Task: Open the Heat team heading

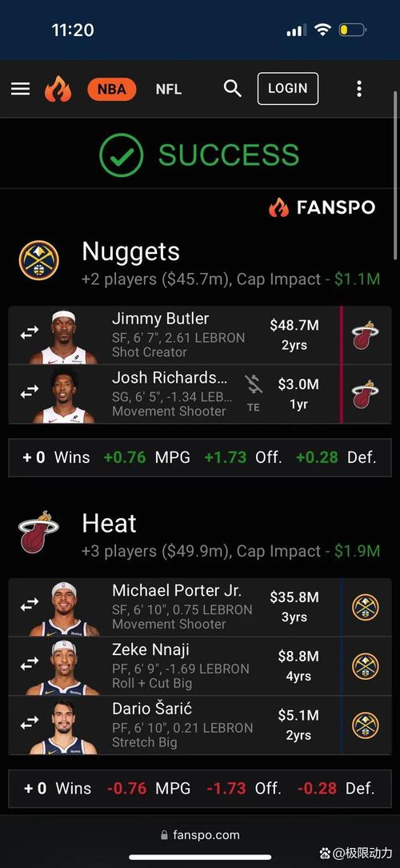Action: [109, 523]
